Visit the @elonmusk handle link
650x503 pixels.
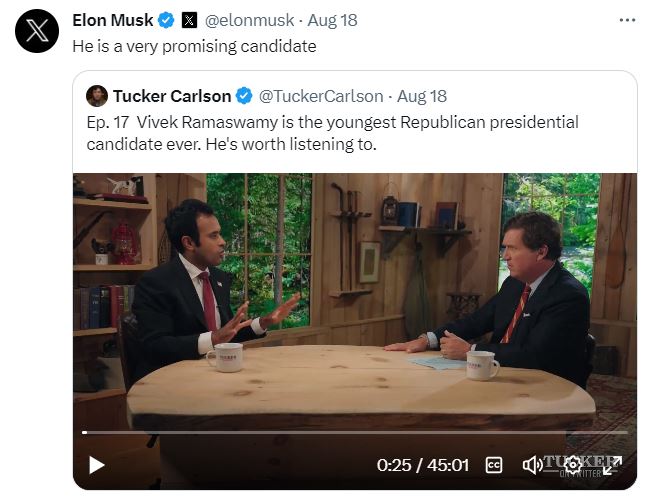click(x=249, y=20)
